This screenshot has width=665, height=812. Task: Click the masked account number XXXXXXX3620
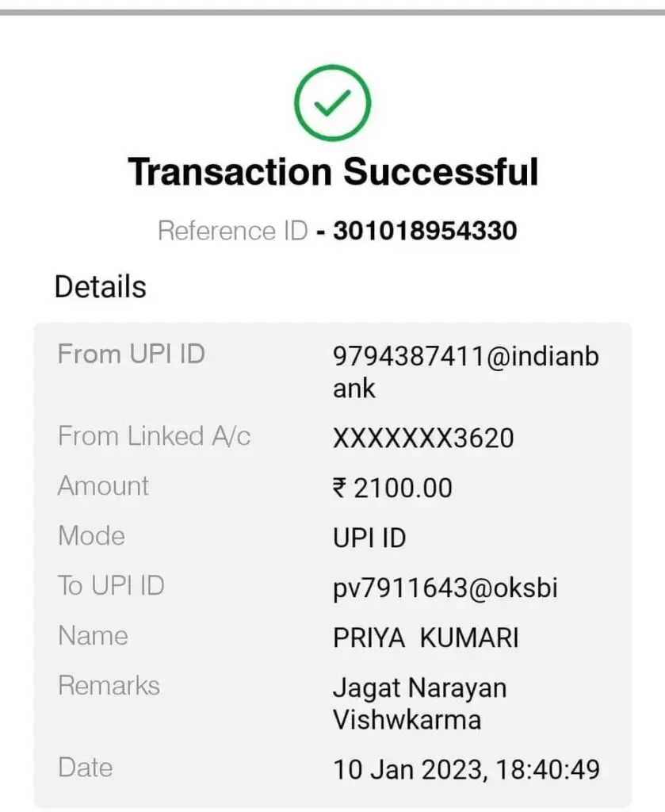pyautogui.click(x=423, y=438)
